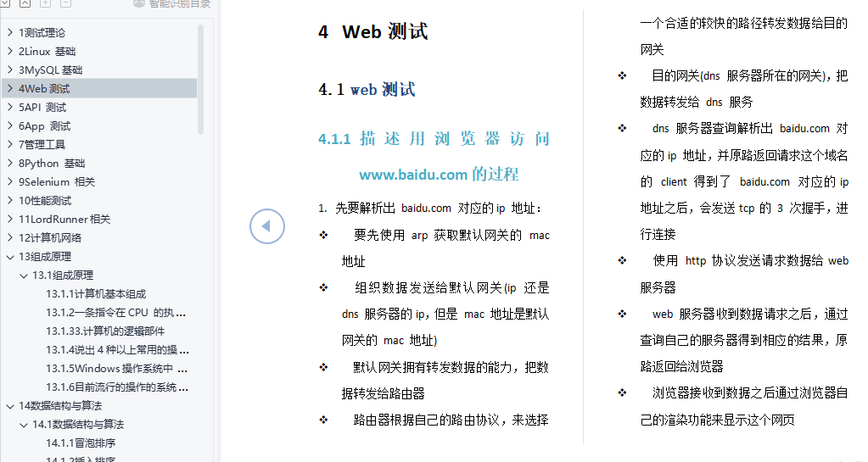Viewport: 868px width, 462px height.
Task: Open outline entry 8Python 基础
Action: coord(52,164)
